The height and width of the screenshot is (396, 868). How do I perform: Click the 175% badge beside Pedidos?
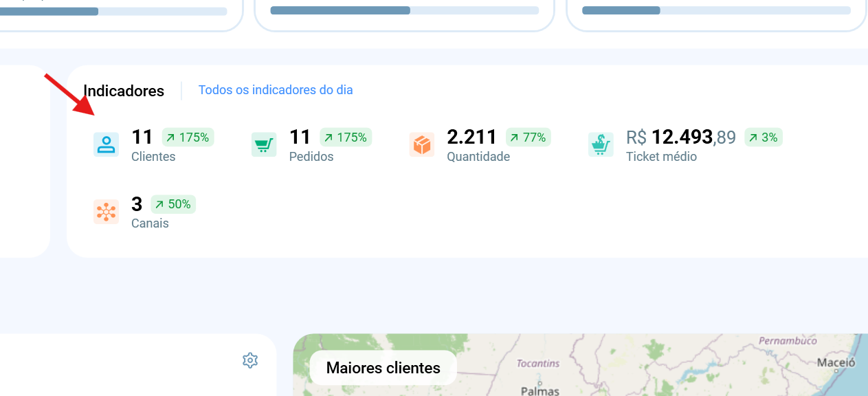(346, 137)
